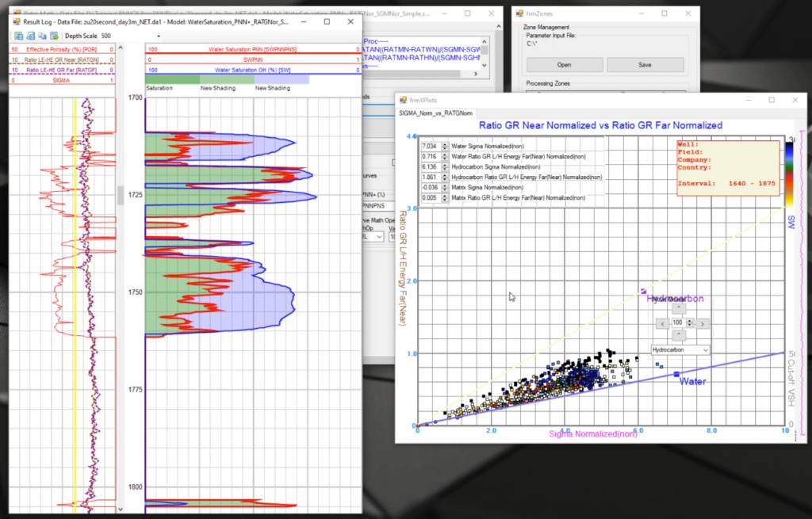Click the Water Sigma Normalized spinner
Viewport: 812px width, 519px height.
[x=444, y=147]
